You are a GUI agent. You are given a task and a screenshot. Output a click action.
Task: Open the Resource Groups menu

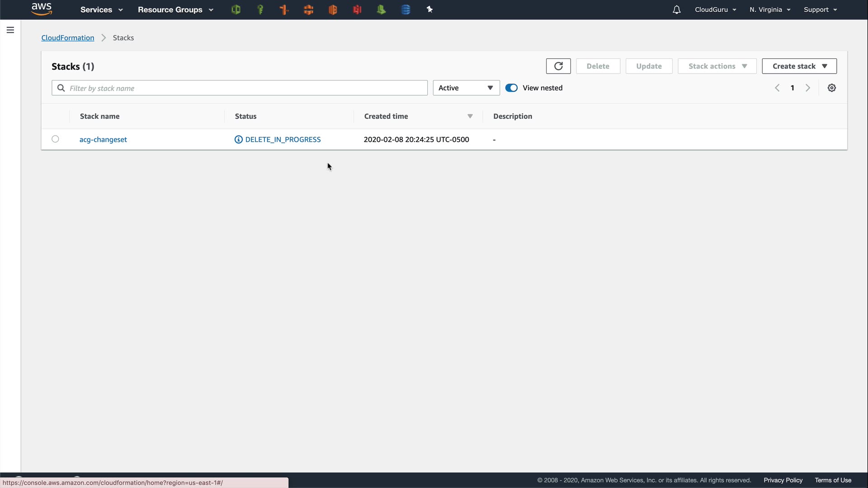[175, 9]
